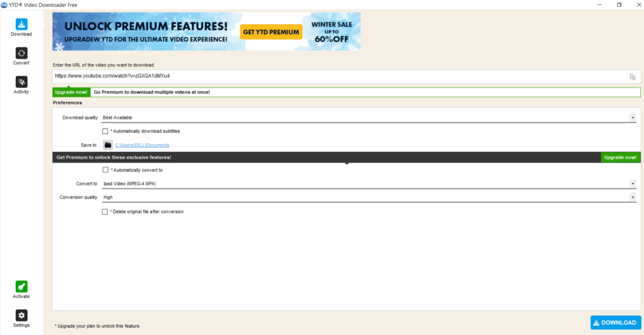Open the Download section in sidebar
The image size is (644, 335).
tap(21, 25)
